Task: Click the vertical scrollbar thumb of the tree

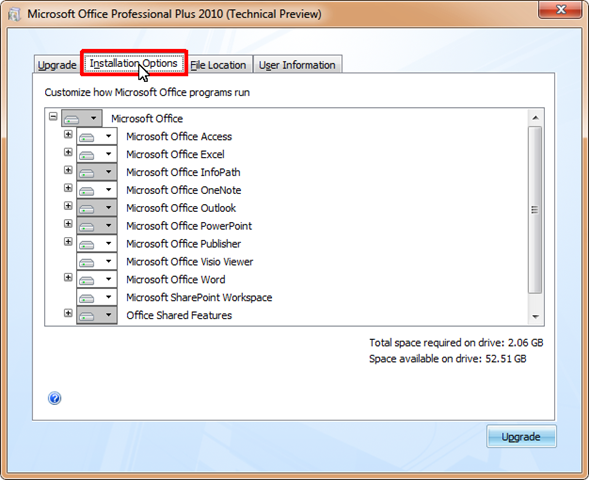Action: [x=535, y=210]
